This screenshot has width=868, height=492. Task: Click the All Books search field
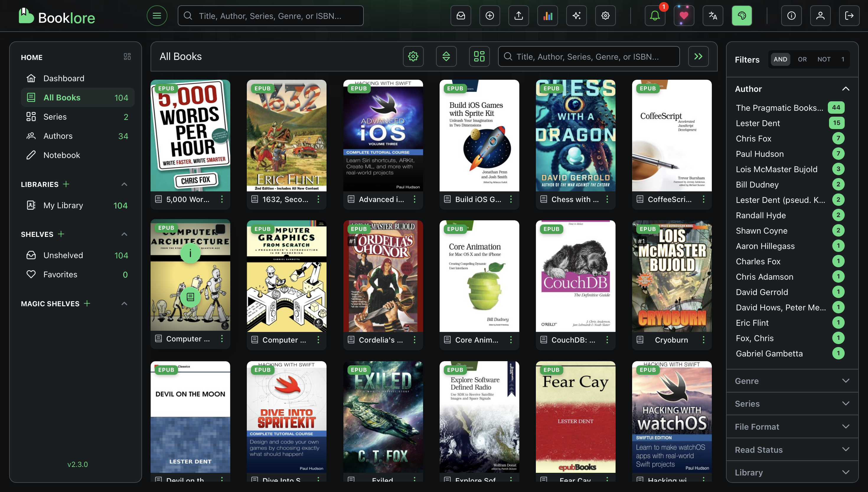click(x=589, y=56)
